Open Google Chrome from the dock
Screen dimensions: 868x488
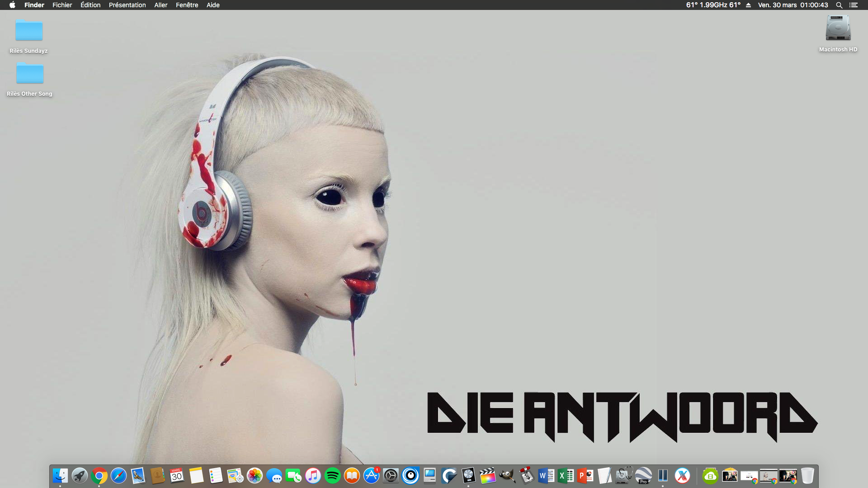(x=99, y=475)
